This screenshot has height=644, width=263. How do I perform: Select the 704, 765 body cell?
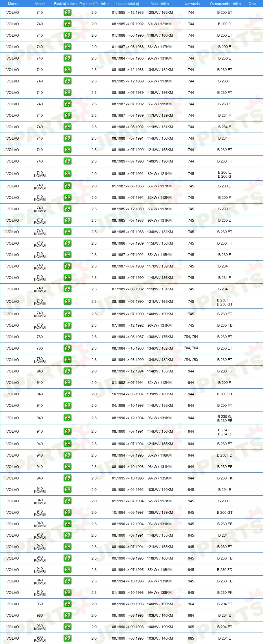191,359
